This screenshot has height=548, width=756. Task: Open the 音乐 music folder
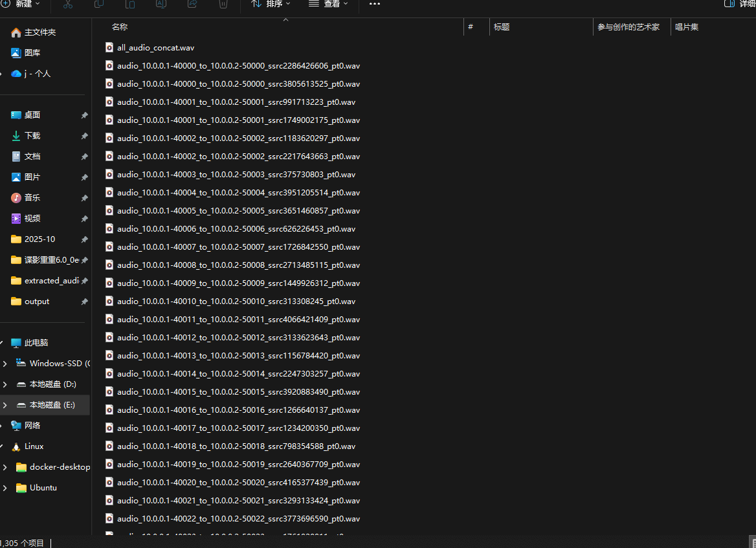coord(32,198)
